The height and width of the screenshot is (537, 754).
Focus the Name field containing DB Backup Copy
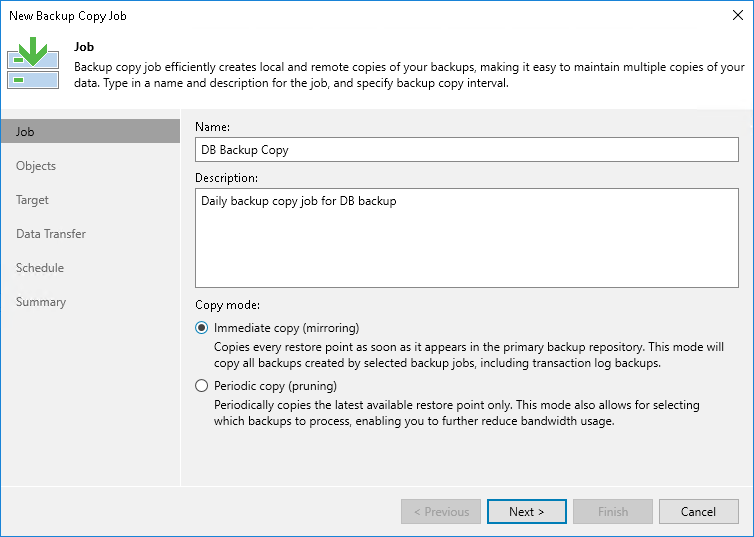pos(466,150)
